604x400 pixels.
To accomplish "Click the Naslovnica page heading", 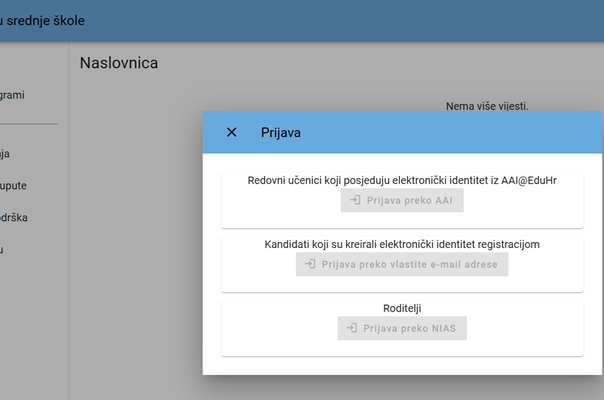I will [119, 64].
